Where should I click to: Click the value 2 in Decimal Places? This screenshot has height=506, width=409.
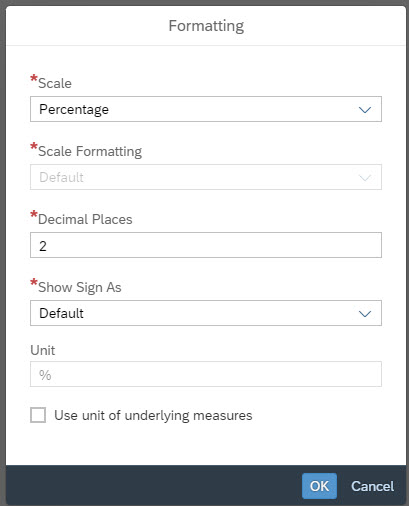(43, 246)
